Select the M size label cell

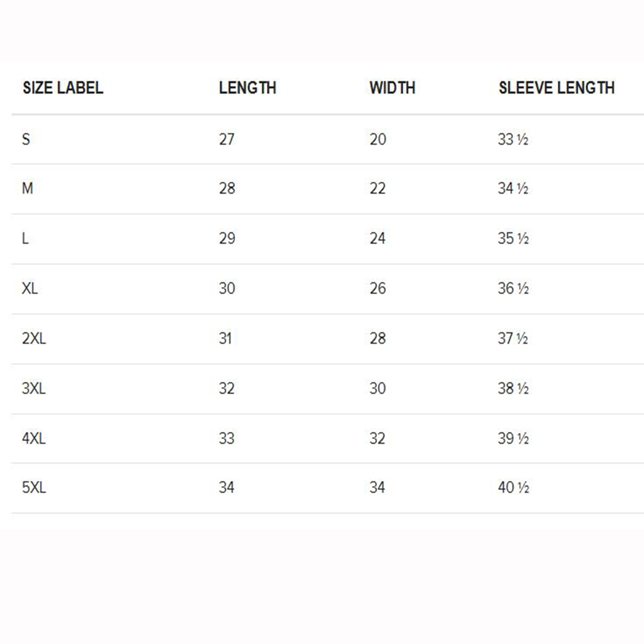coord(27,188)
